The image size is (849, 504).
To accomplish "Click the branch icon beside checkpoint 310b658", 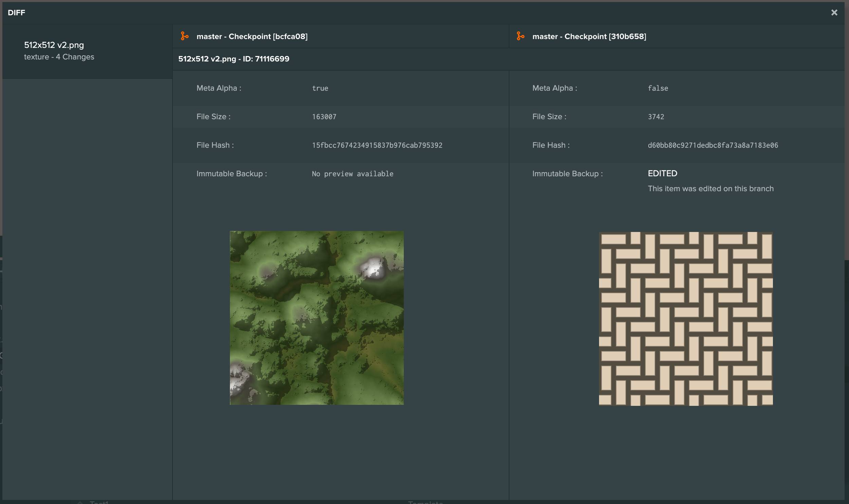I will [x=521, y=36].
